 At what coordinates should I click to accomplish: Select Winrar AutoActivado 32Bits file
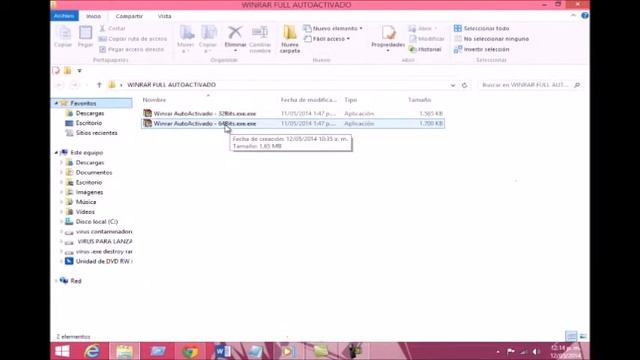coord(293,113)
